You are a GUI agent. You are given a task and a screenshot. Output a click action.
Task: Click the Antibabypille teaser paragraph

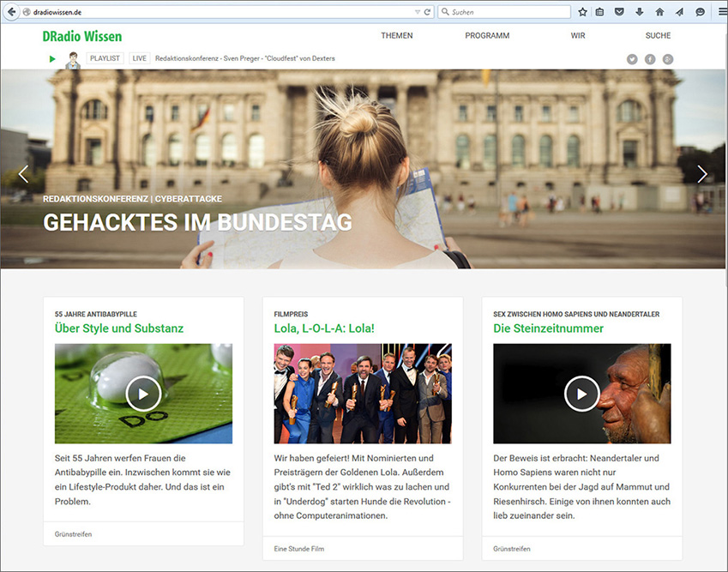coord(143,479)
